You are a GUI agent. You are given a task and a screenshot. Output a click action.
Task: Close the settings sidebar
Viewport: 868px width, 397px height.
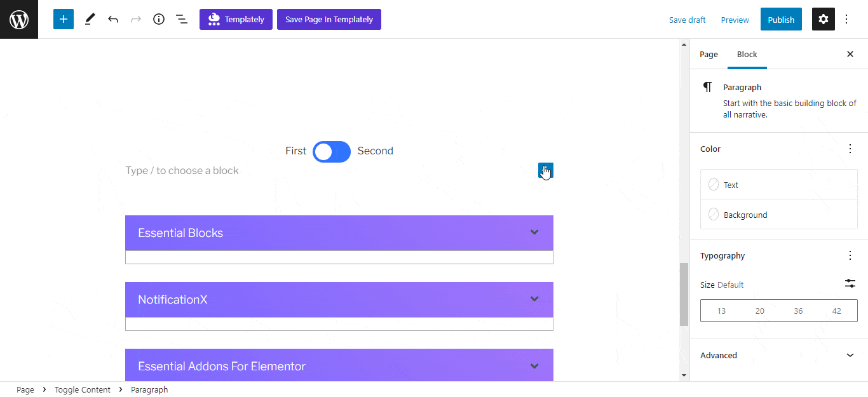point(850,54)
